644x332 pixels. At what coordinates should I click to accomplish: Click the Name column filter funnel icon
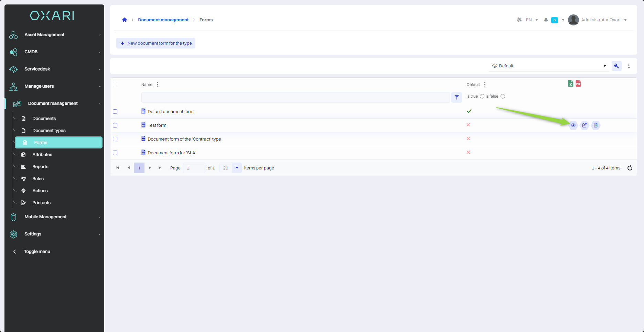(x=457, y=98)
